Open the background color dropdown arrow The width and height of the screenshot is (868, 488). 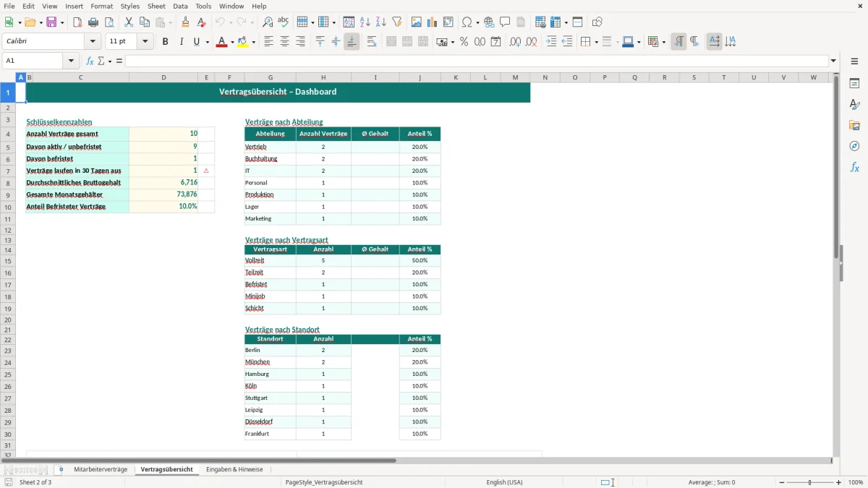254,42
